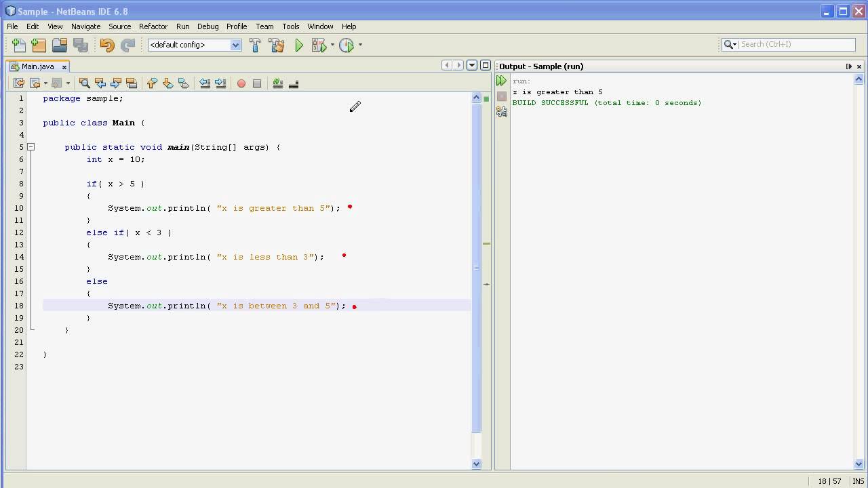Image resolution: width=868 pixels, height=488 pixels.
Task: Click the Undo arrow icon
Action: tap(107, 45)
